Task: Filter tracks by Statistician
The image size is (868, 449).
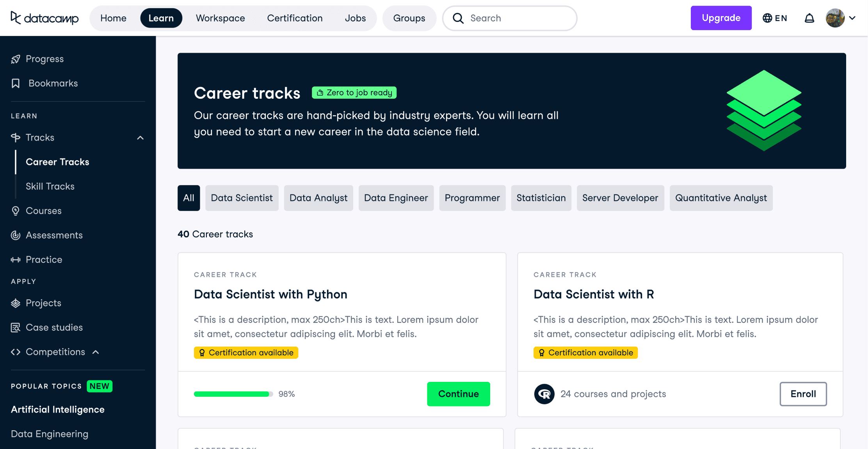Action: pyautogui.click(x=541, y=198)
